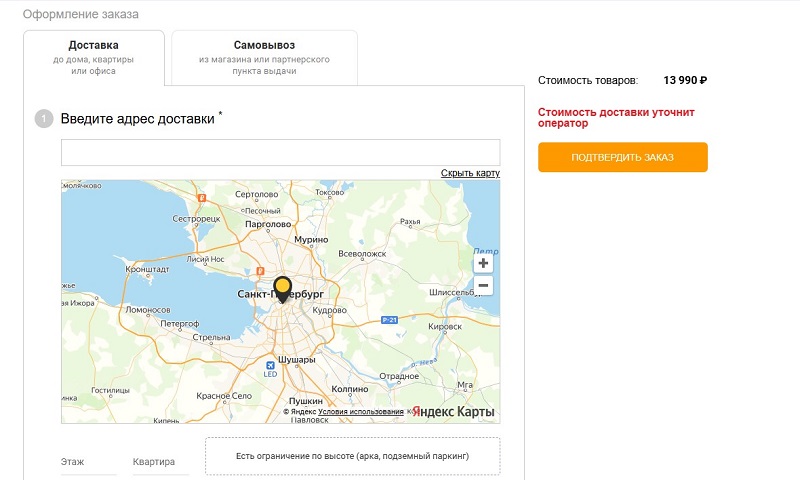
Task: Zoom in the map with plus button
Action: pyautogui.click(x=483, y=263)
